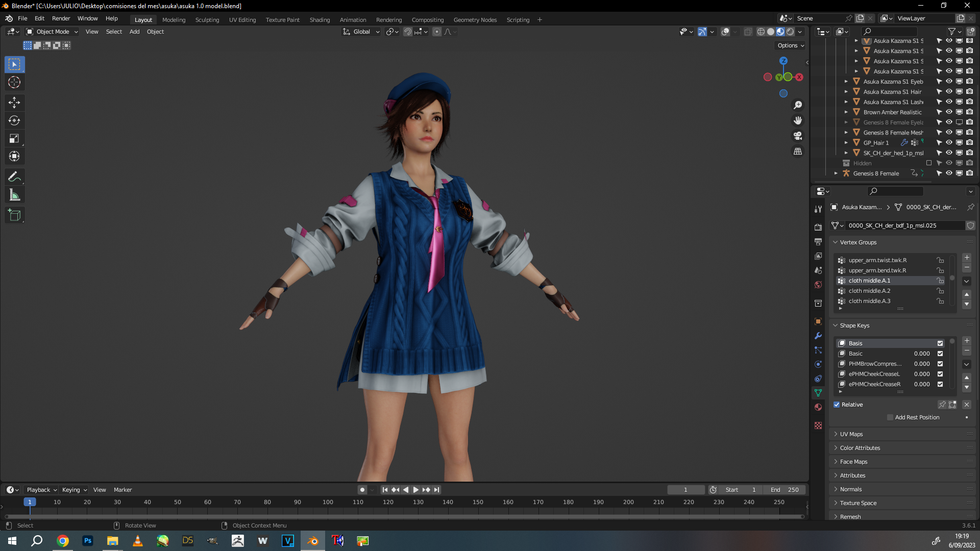Open the Modifiers wrench properties tab
This screenshot has width=980, height=551.
[x=818, y=336]
